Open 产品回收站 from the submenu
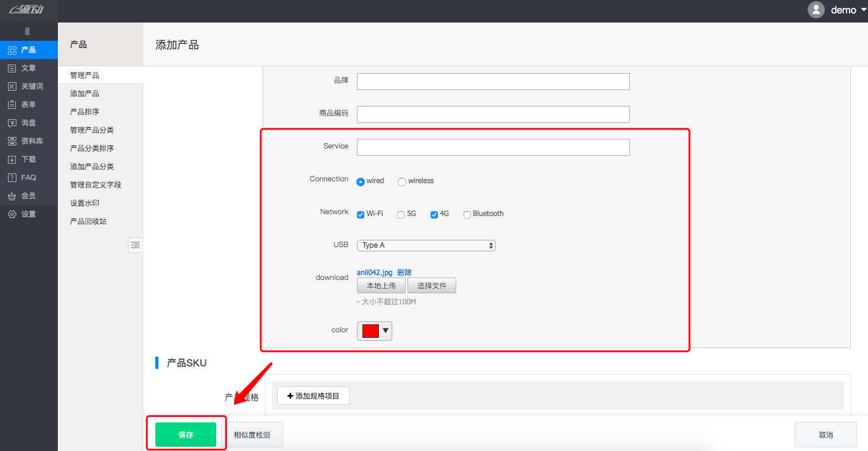This screenshot has height=451, width=868. point(88,222)
